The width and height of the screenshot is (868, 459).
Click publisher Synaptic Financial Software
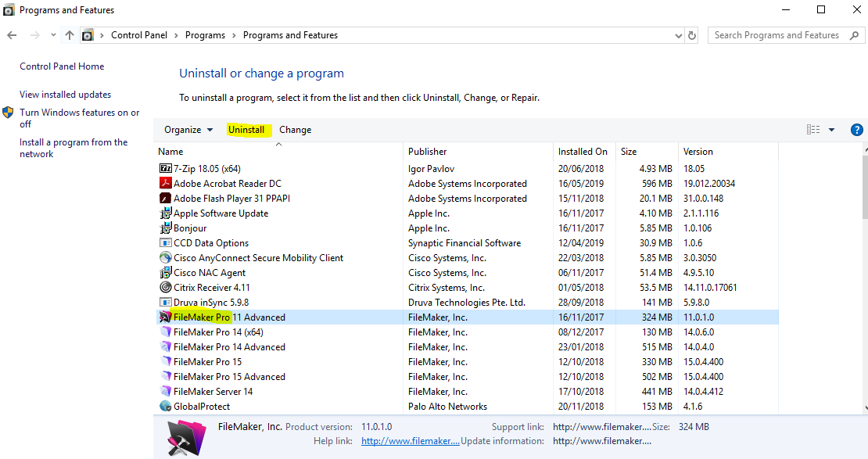point(464,243)
